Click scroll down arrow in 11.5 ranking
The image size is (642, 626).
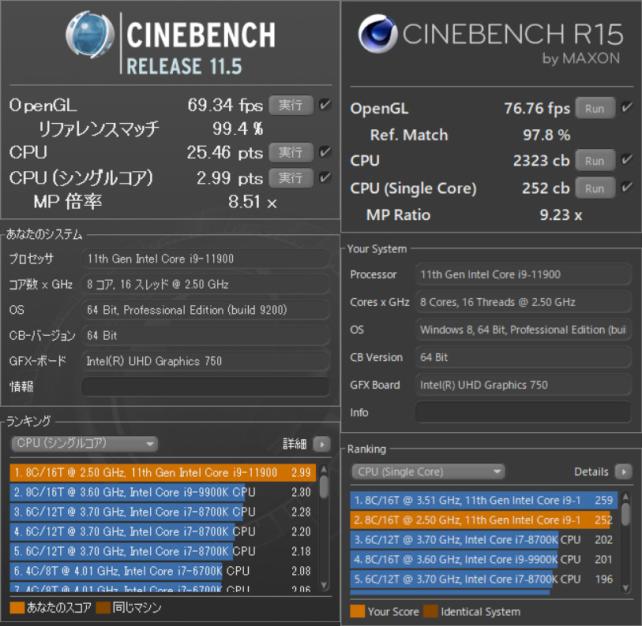324,585
